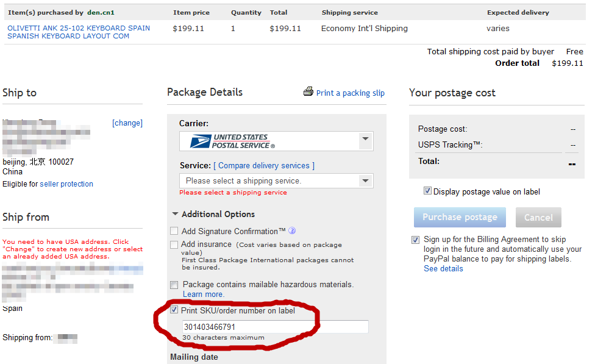Tick the hazardous materials checkbox
This screenshot has height=364, width=595.
(x=174, y=285)
